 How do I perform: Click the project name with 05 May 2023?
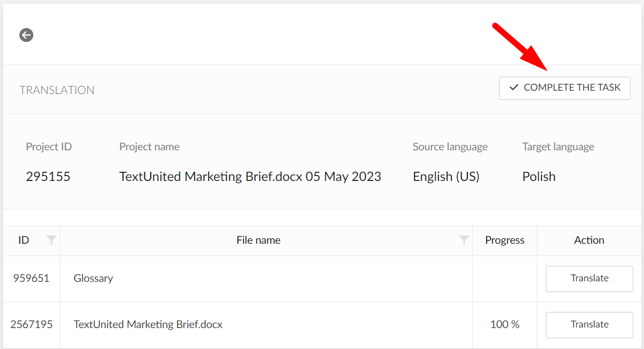[x=250, y=176]
